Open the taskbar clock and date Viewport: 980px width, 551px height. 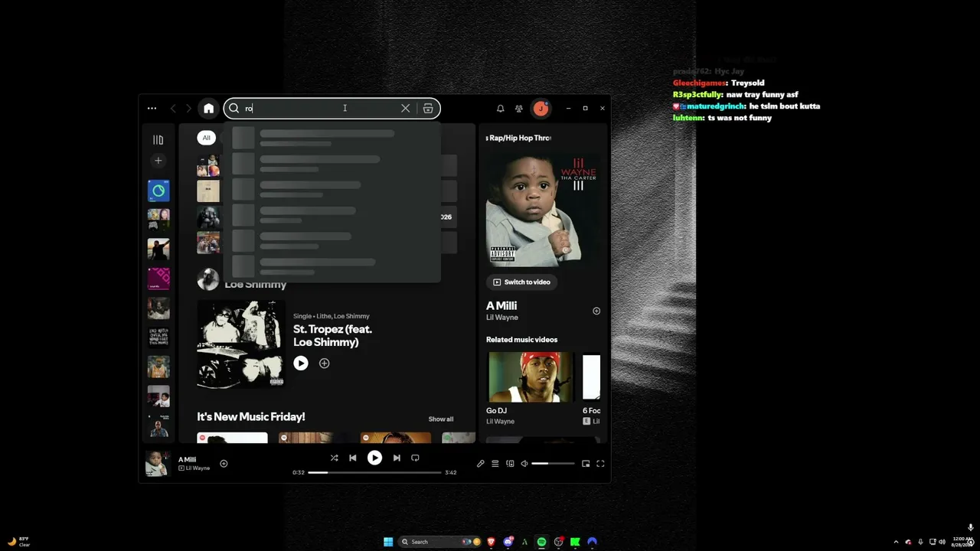click(x=962, y=542)
